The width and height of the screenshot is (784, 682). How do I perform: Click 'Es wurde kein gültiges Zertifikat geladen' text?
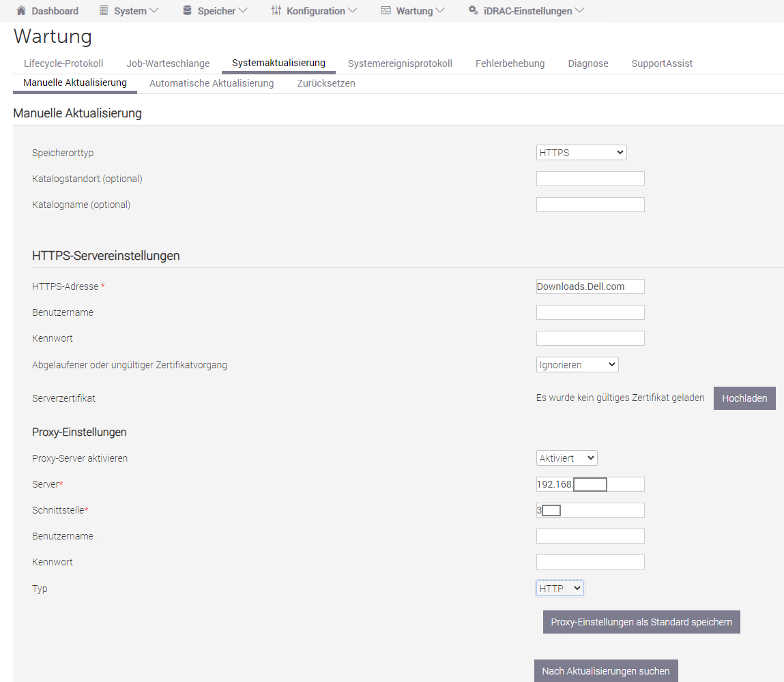click(x=620, y=398)
